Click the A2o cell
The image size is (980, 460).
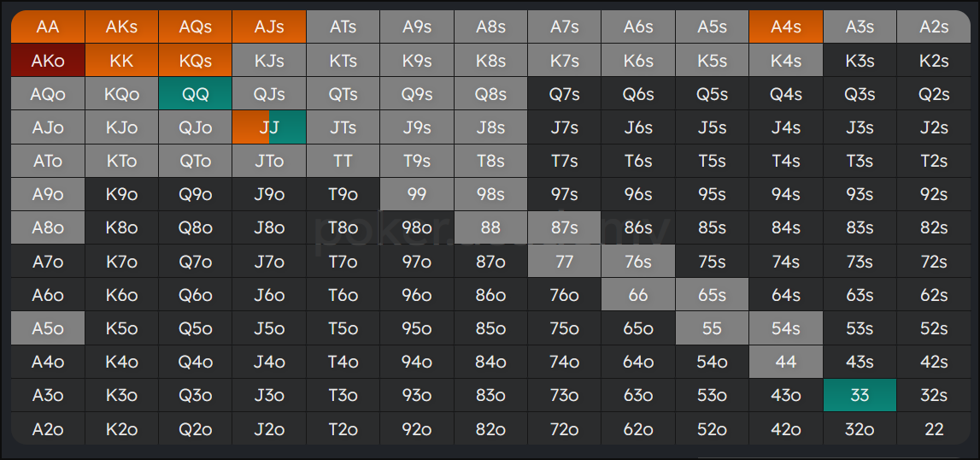coord(48,428)
